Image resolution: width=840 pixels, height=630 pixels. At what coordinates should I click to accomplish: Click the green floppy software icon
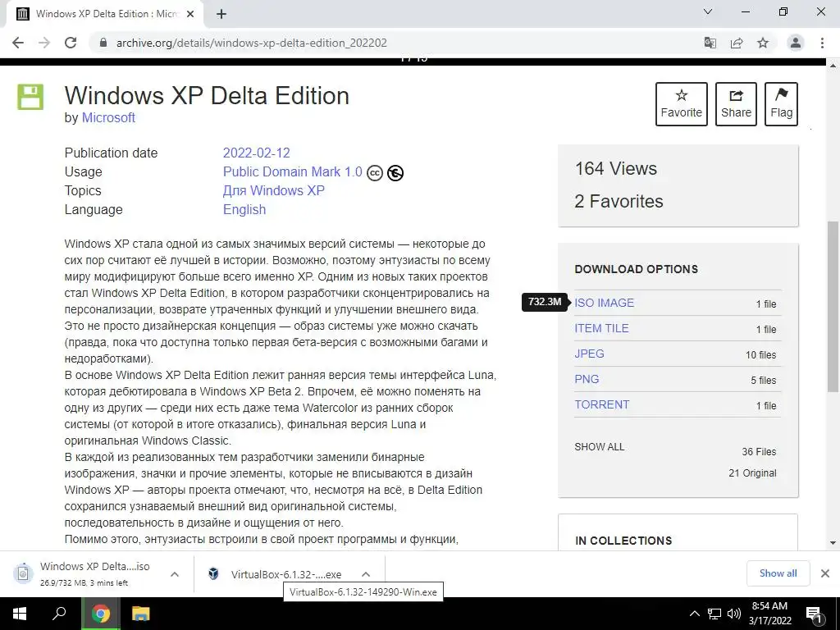click(30, 97)
